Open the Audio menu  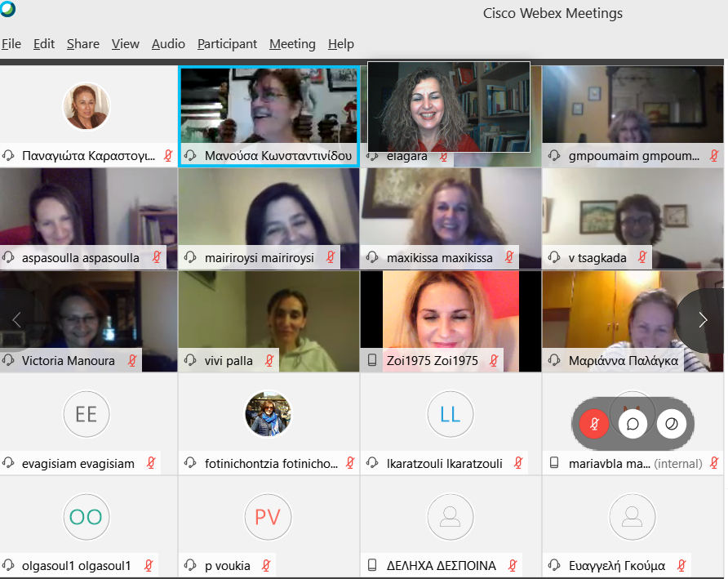pos(168,43)
